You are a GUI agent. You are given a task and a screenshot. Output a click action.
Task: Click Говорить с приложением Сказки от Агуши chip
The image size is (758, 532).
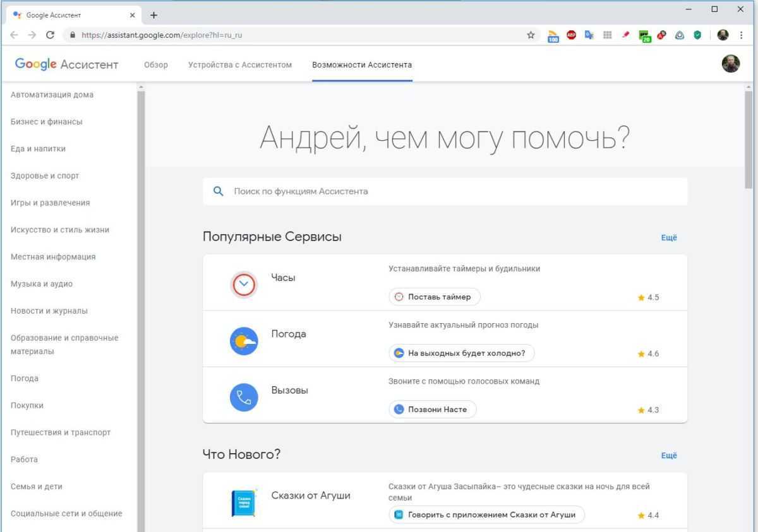pyautogui.click(x=486, y=515)
